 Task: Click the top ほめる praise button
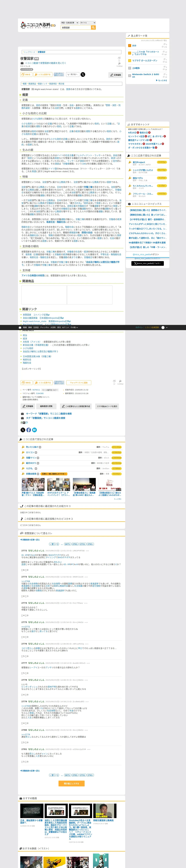tap(26, 75)
